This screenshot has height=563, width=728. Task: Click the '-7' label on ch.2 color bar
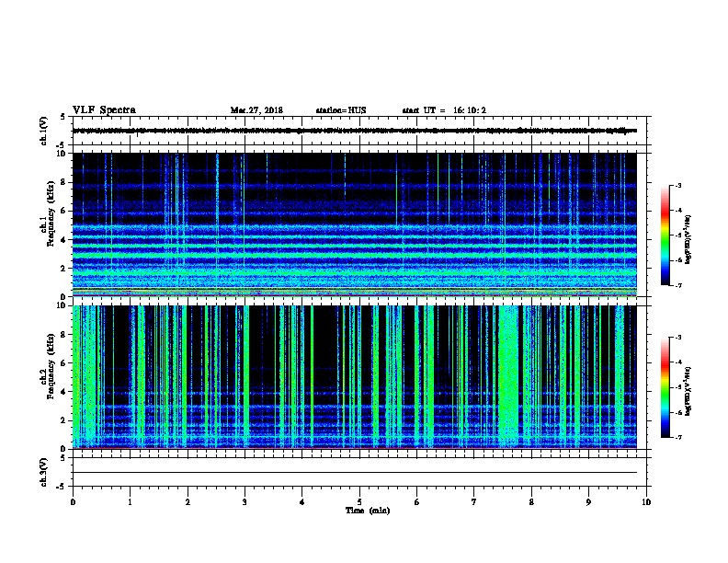point(678,438)
